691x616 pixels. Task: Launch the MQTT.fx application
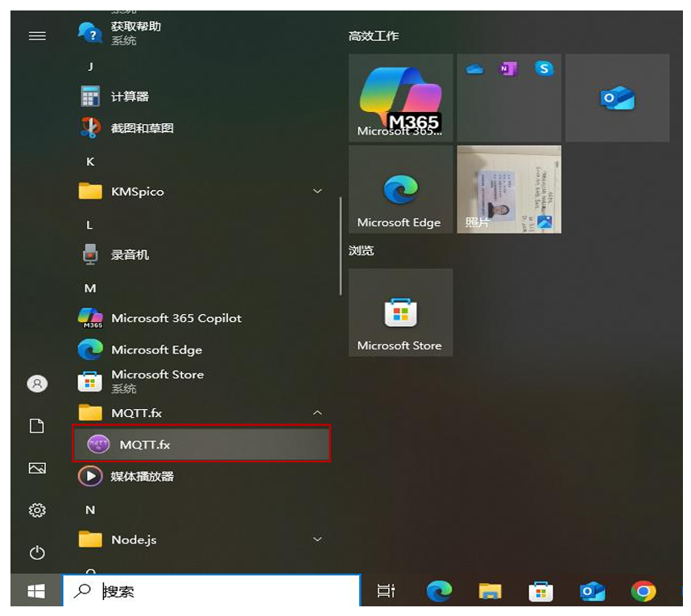(x=201, y=444)
